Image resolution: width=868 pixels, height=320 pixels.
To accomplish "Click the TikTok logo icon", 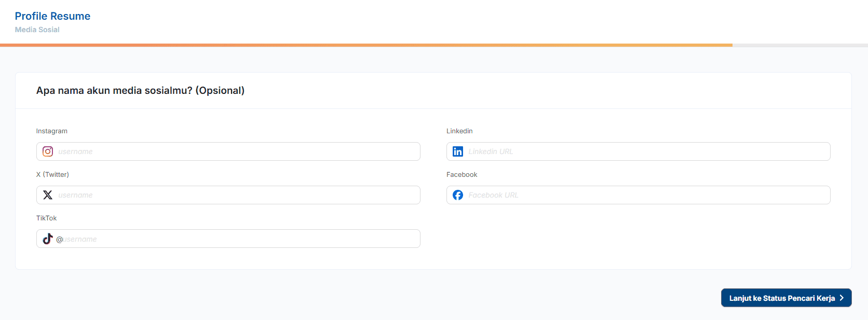I will point(48,239).
